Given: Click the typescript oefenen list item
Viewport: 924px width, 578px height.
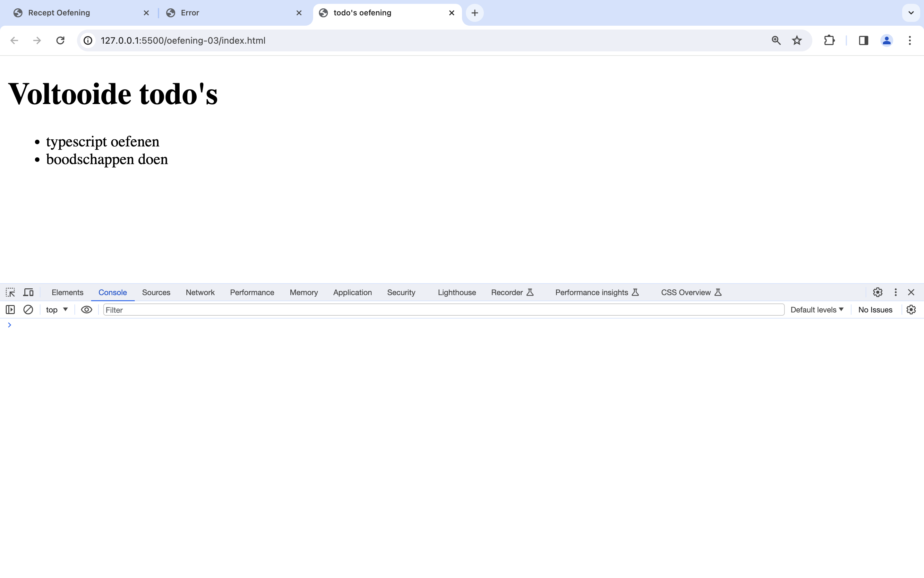Looking at the screenshot, I should tap(103, 141).
